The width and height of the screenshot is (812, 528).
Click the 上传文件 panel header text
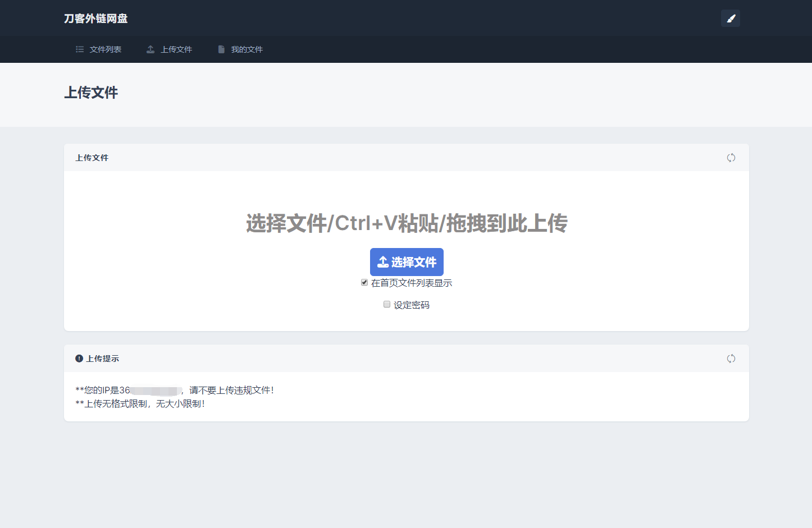tap(92, 158)
